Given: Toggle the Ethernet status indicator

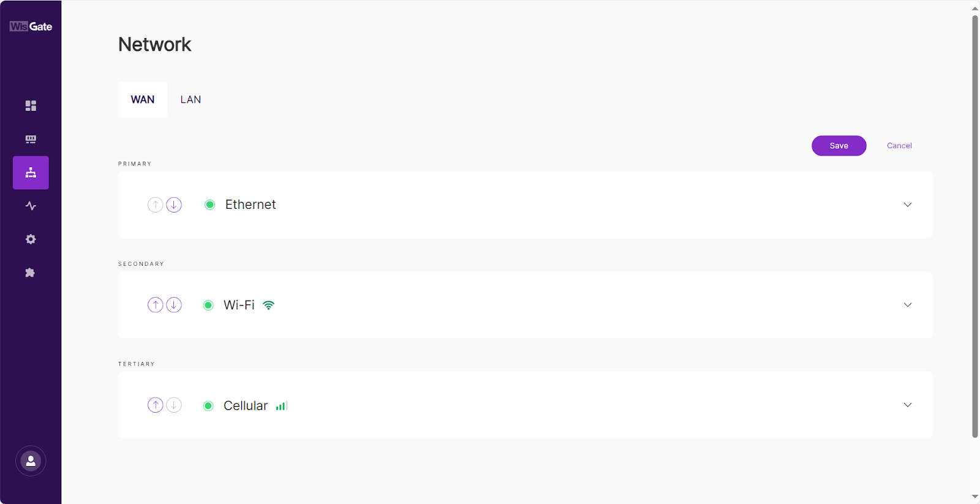Looking at the screenshot, I should point(210,205).
